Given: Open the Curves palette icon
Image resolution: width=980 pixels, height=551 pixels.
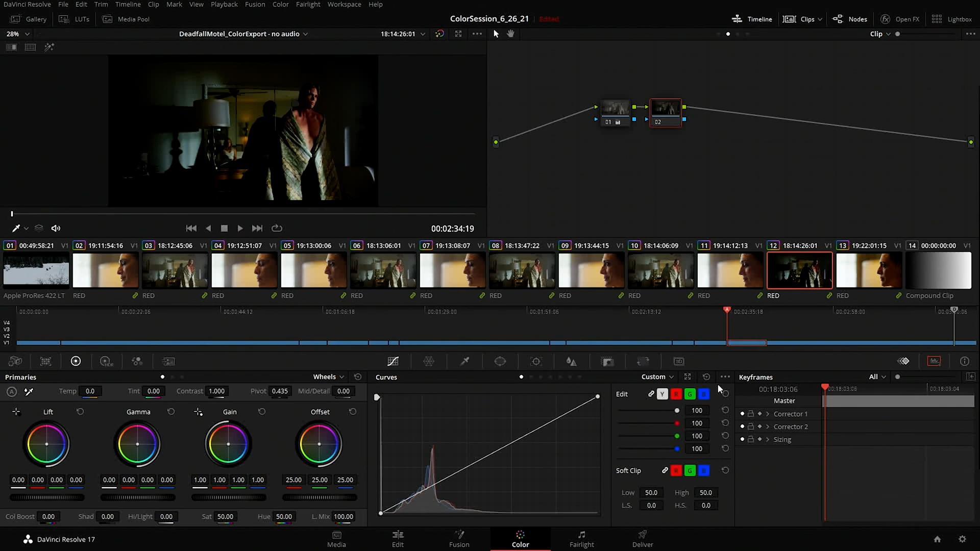Looking at the screenshot, I should click(393, 361).
